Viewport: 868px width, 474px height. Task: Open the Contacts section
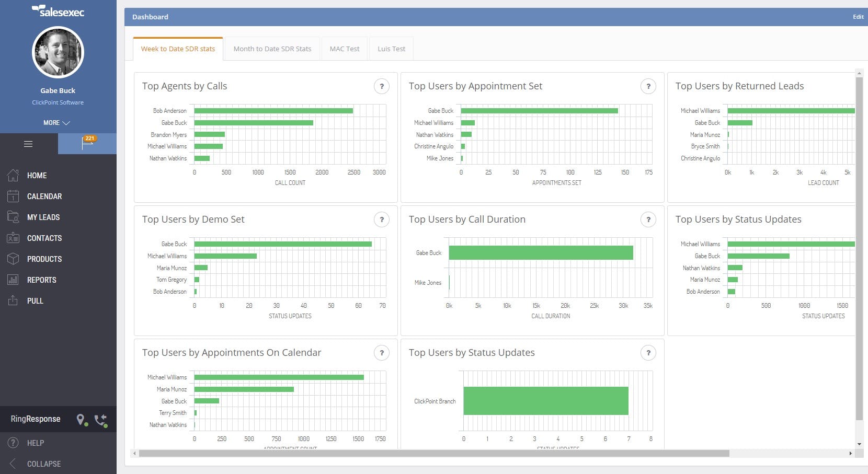coord(44,238)
